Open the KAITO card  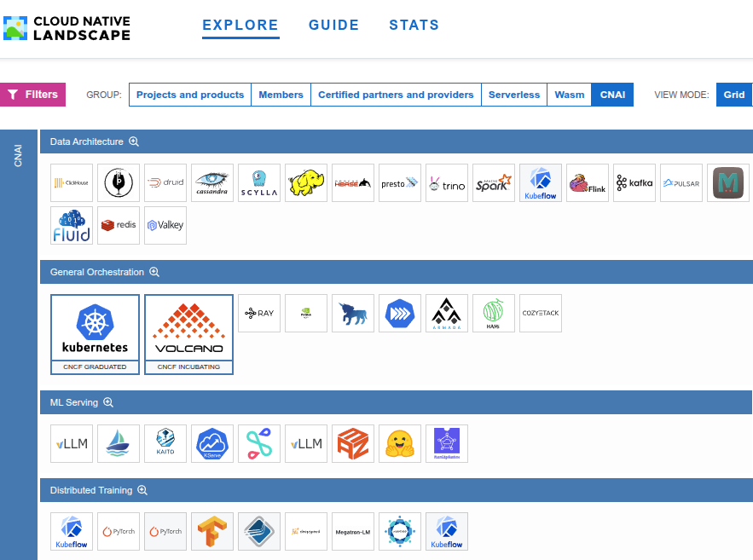(165, 444)
